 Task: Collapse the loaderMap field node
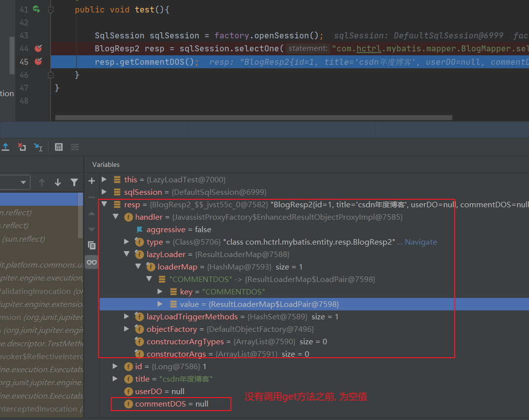point(138,267)
